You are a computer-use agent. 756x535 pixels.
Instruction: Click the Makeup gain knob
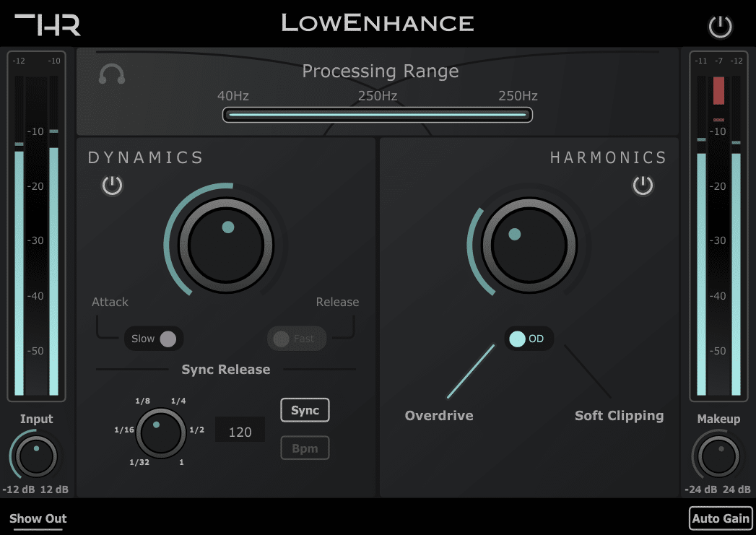(x=718, y=456)
